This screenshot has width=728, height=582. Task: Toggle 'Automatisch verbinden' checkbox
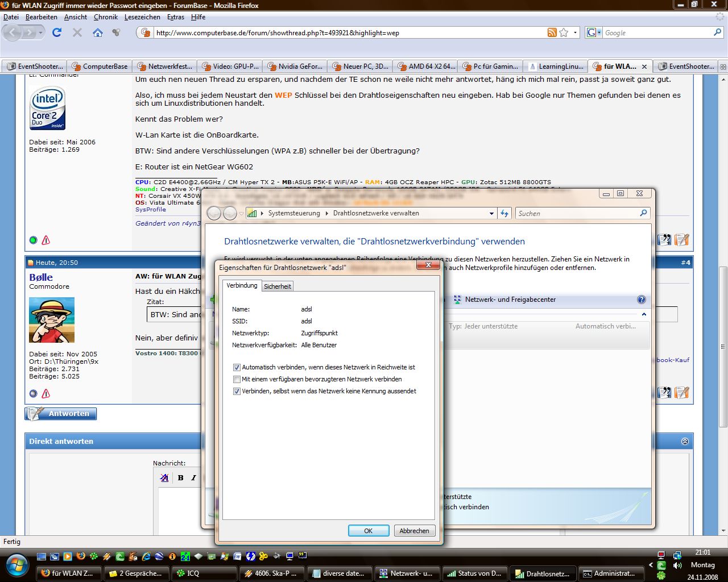tap(237, 367)
